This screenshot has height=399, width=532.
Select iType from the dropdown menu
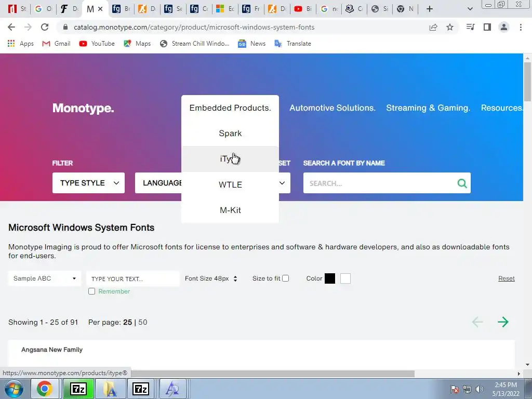(230, 159)
